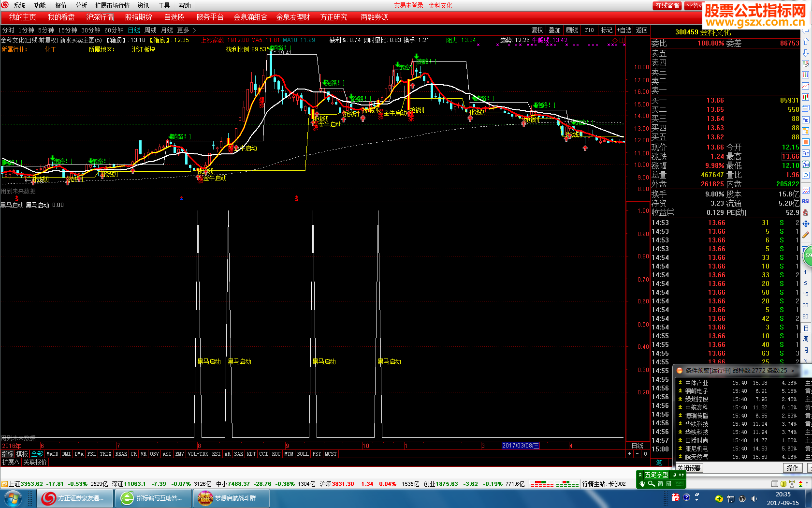
Task: Open the 扩展市场行情 menu
Action: pos(112,5)
